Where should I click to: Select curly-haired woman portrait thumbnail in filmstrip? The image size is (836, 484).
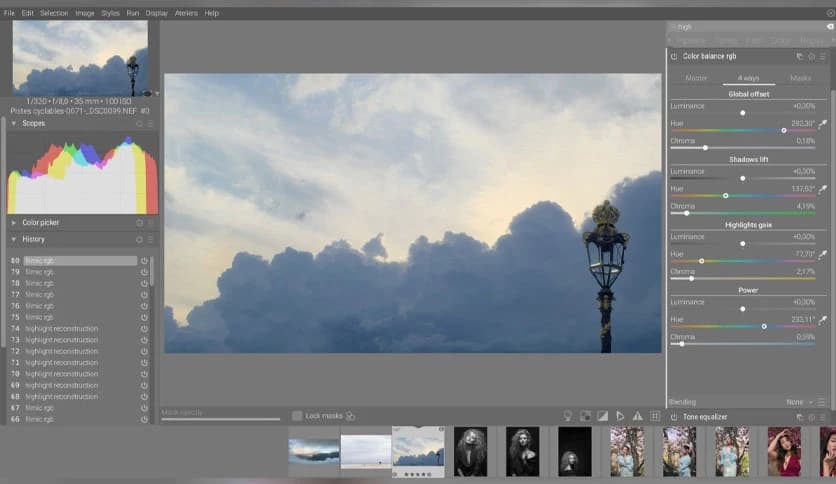(470, 451)
